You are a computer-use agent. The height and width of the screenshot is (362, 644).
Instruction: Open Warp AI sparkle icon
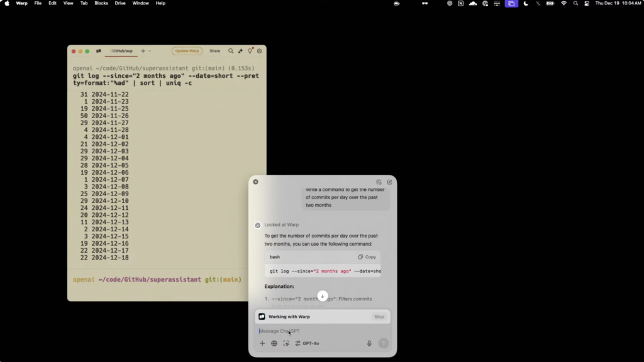click(x=240, y=51)
